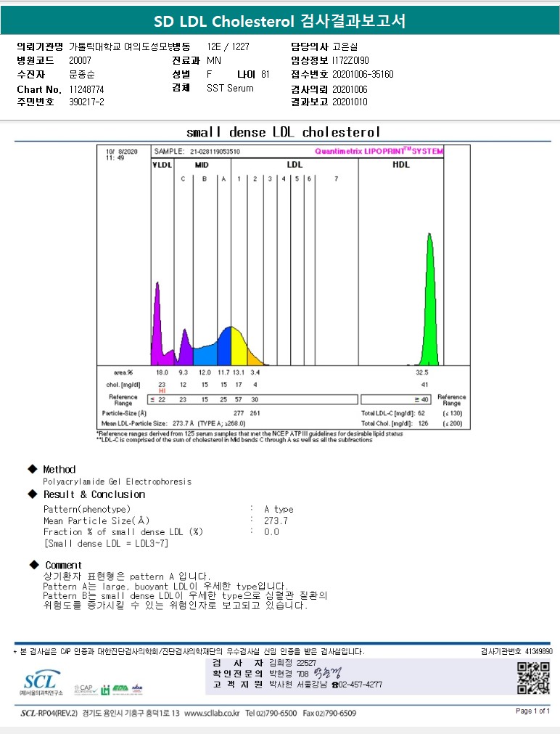Click the Mean LDL-Particle Size 273.7 line
This screenshot has height=734, width=560.
tap(173, 423)
